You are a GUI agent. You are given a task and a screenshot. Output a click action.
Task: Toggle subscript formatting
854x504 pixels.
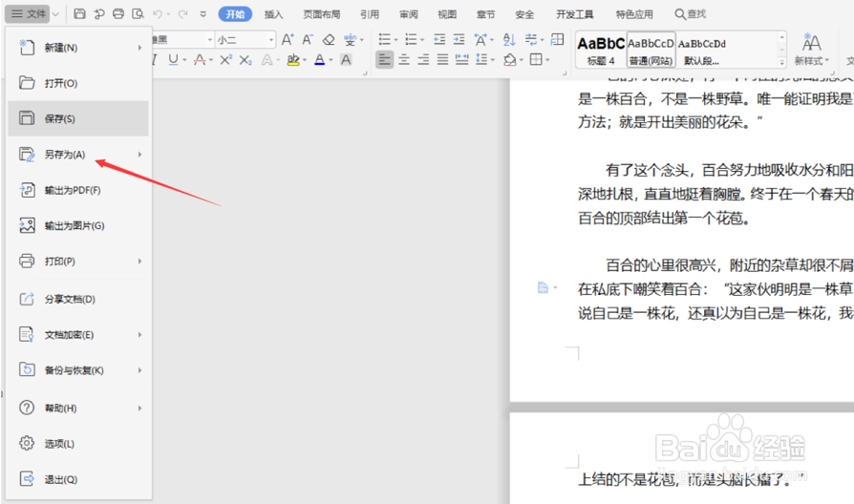point(246,60)
